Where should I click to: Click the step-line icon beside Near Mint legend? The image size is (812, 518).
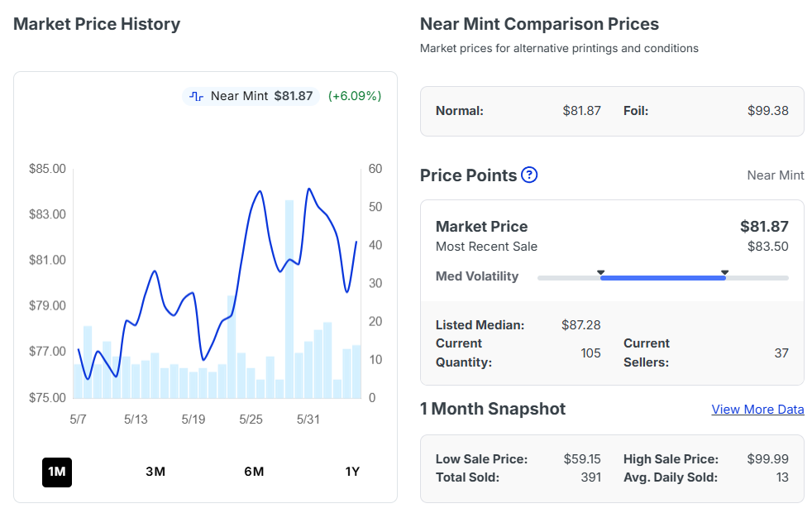(196, 96)
